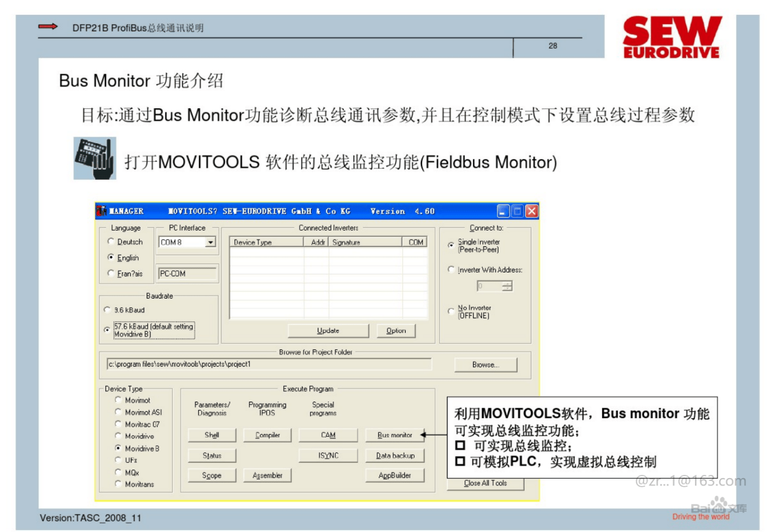The width and height of the screenshot is (767, 532).
Task: Click the SEW Eurodrive logo
Action: point(671,37)
